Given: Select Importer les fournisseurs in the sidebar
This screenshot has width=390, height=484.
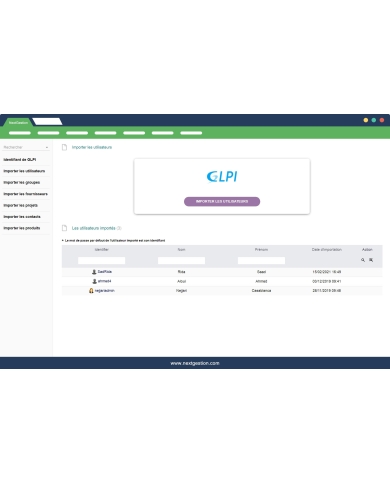Looking at the screenshot, I should coord(25,194).
